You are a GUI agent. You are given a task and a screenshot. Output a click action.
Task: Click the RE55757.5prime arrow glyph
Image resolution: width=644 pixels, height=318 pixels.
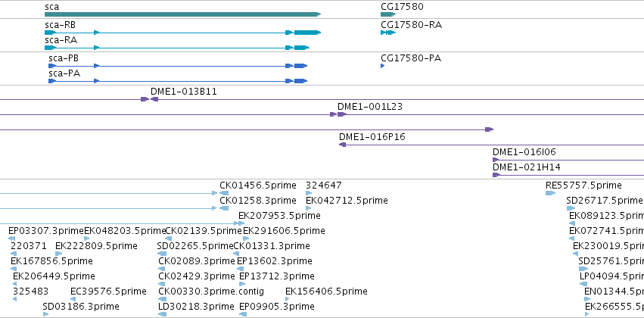click(550, 193)
